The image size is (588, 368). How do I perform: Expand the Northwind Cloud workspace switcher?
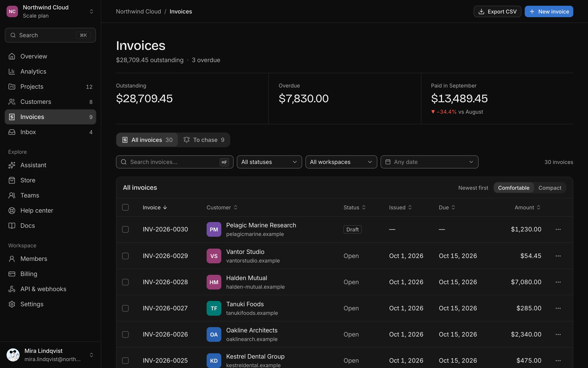tap(50, 11)
